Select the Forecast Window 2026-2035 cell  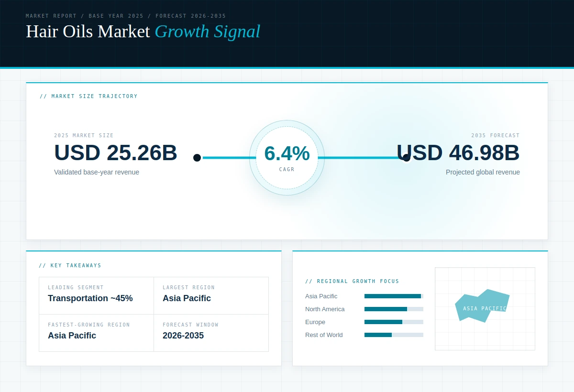[211, 333]
